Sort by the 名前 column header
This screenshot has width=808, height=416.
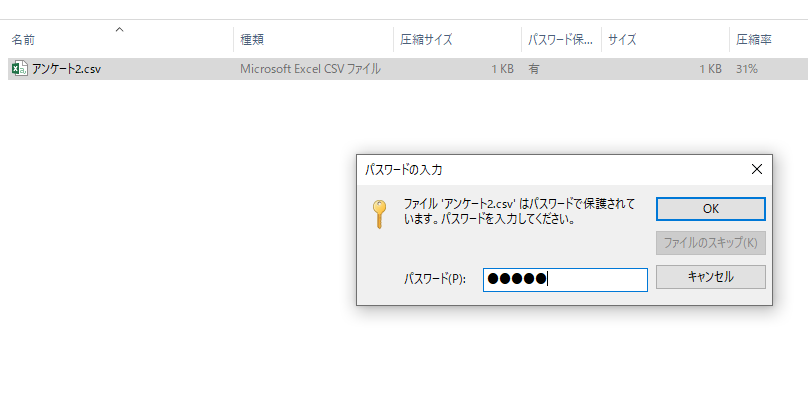(x=24, y=40)
